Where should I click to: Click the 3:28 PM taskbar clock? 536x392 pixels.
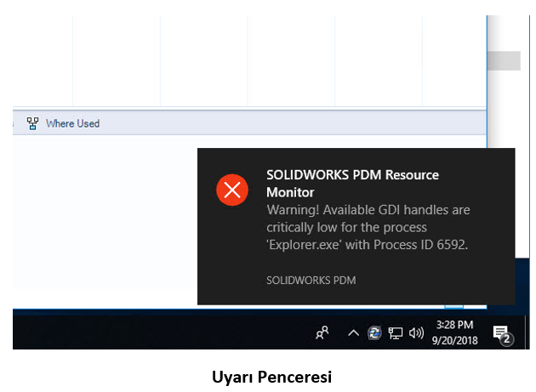pyautogui.click(x=453, y=325)
